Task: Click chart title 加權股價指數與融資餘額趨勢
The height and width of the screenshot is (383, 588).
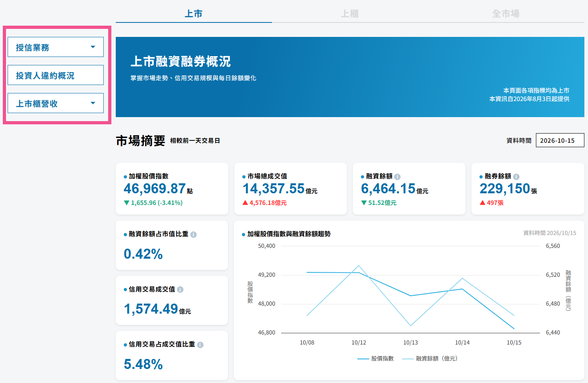Action: pyautogui.click(x=289, y=234)
